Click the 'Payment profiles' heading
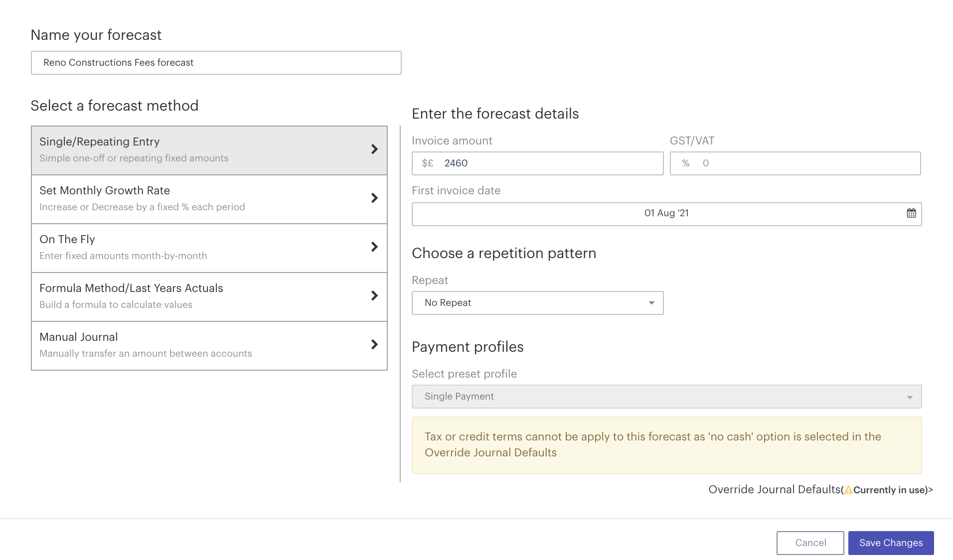The width and height of the screenshot is (953, 560). coord(468,347)
